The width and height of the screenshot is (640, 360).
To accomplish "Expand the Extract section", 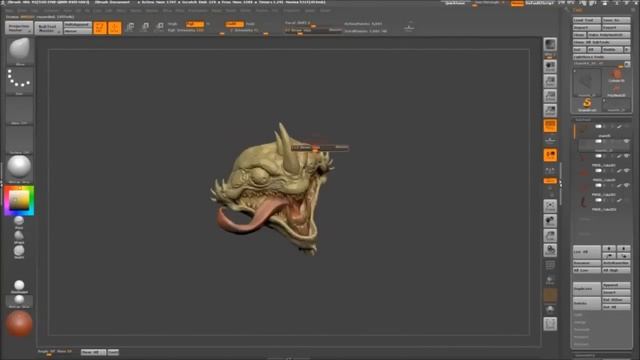I will coord(581,344).
